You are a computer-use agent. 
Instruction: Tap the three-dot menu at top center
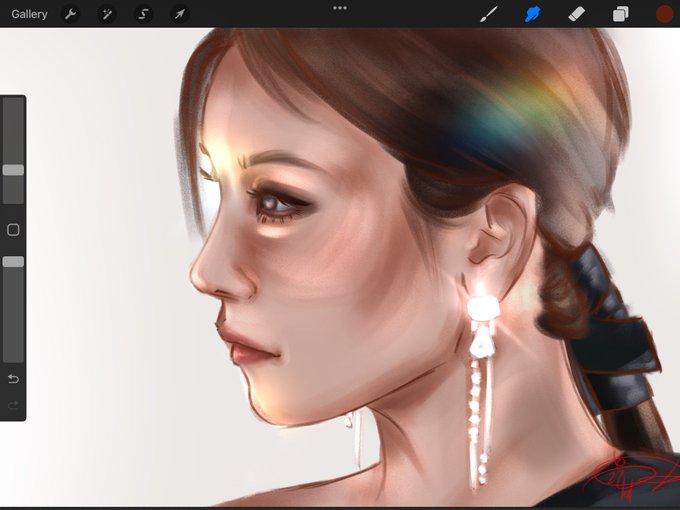340,8
